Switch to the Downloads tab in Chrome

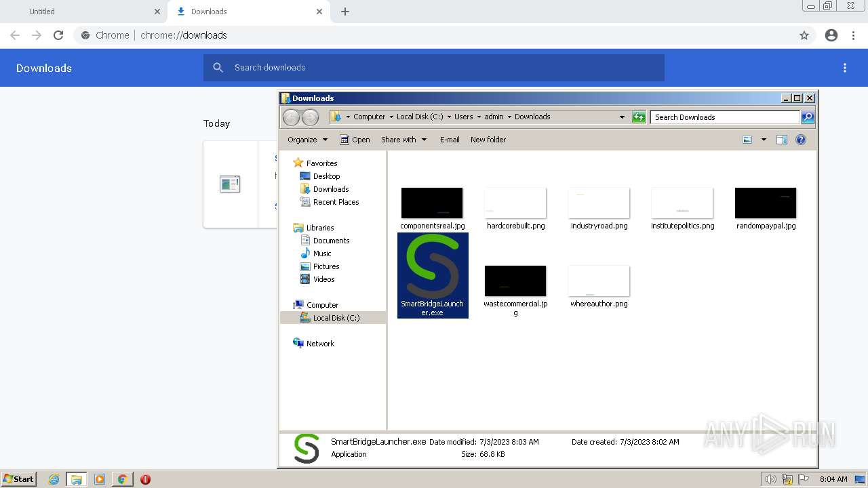pos(248,12)
